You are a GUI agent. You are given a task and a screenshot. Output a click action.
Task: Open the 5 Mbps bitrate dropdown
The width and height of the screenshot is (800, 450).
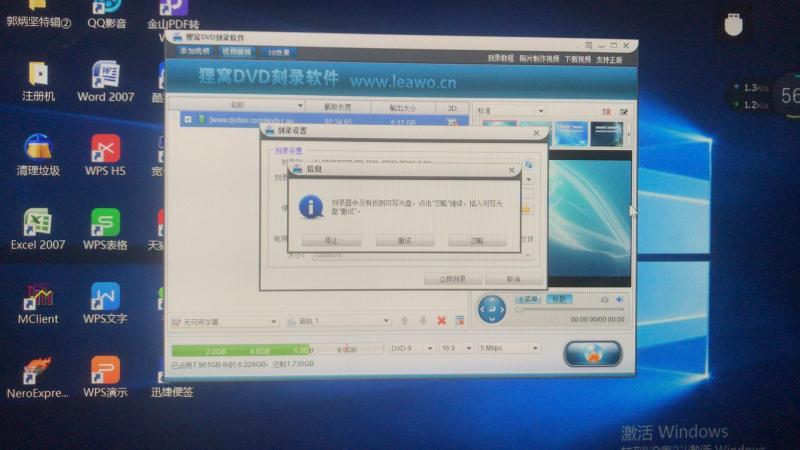tap(509, 348)
